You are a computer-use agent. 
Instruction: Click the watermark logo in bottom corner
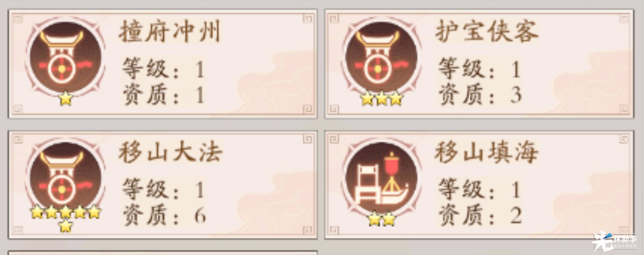click(x=615, y=241)
